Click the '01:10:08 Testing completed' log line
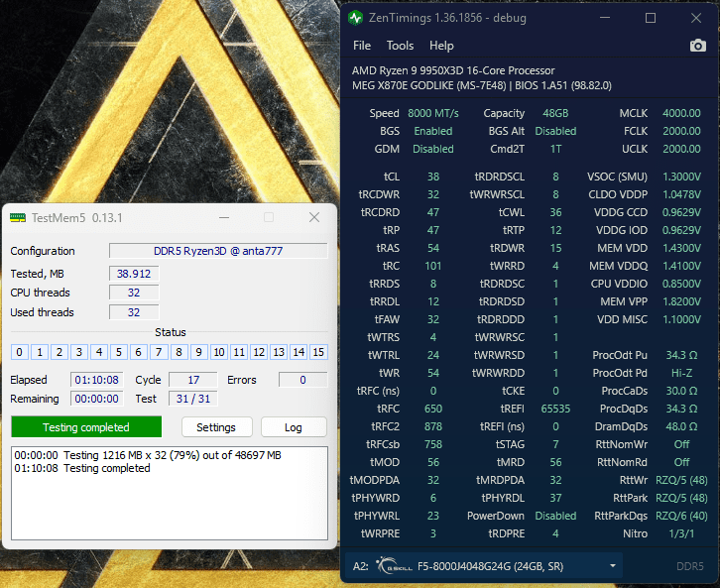The height and width of the screenshot is (588, 720). pos(82,468)
